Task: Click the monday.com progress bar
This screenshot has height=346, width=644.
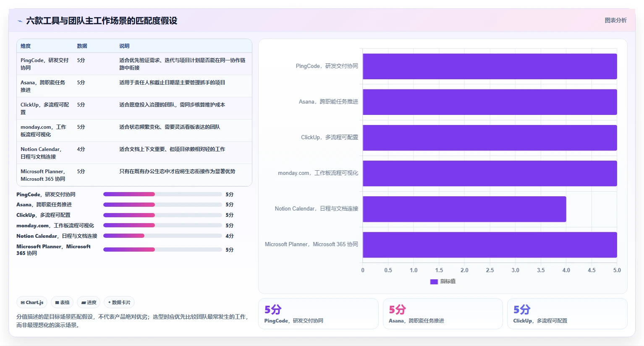Action: click(x=162, y=225)
